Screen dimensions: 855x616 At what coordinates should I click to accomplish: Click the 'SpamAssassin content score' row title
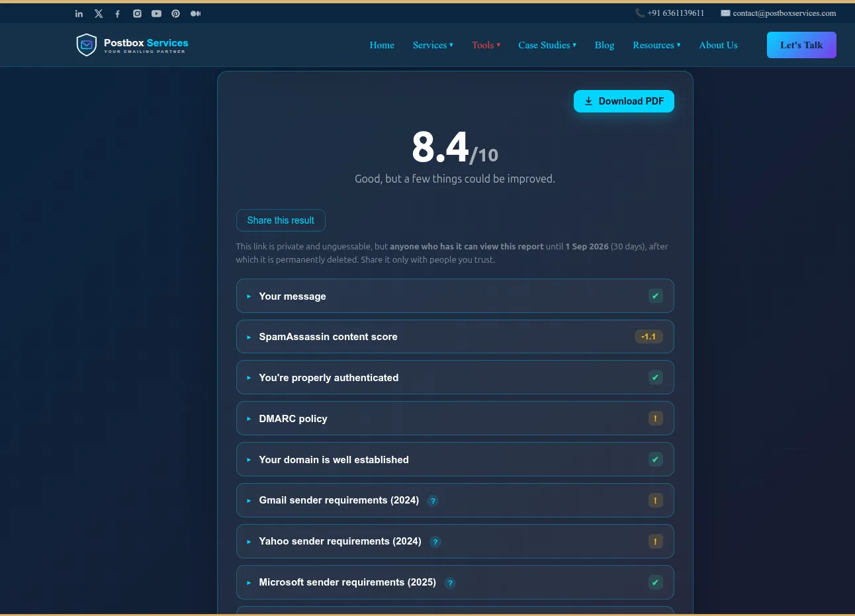[x=328, y=337]
